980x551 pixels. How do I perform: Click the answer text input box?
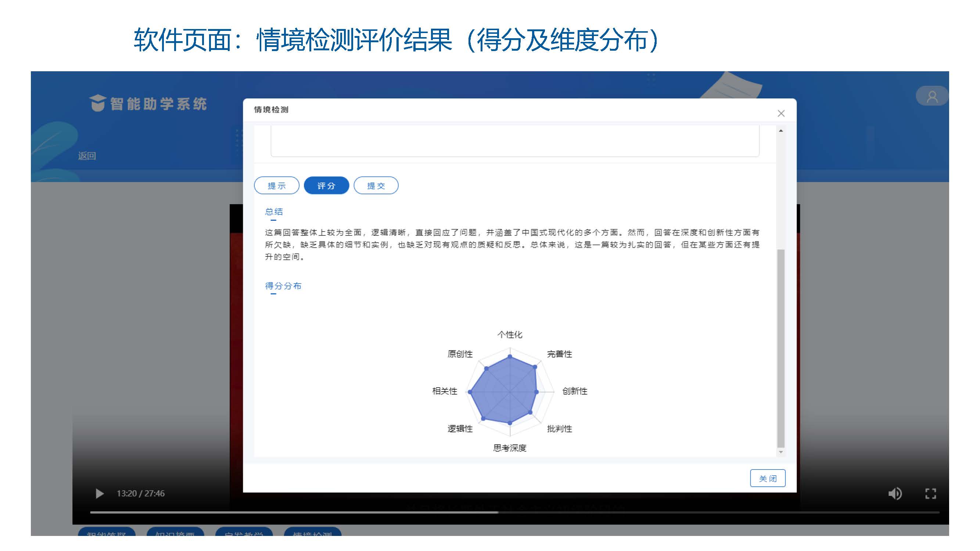(515, 141)
